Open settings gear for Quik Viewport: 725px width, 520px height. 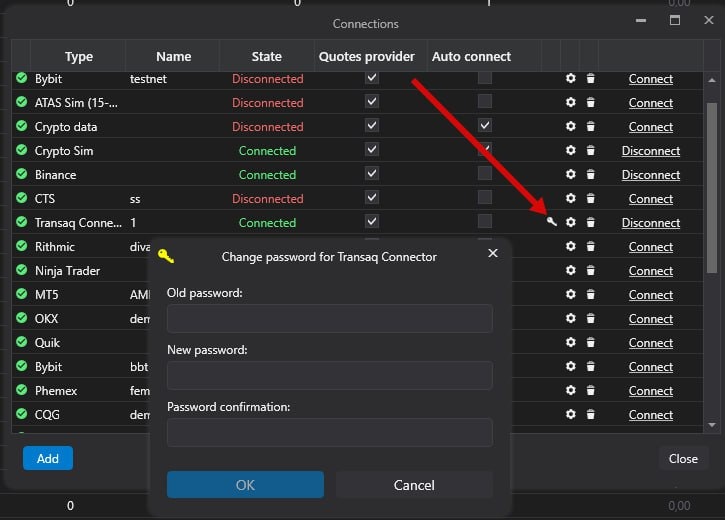[x=571, y=343]
